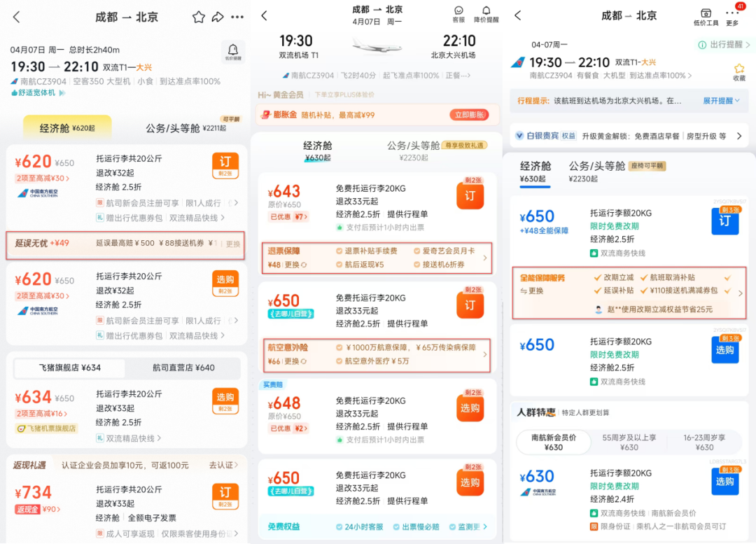
Task: Open the 出行提醒 chevron link
Action: 724,44
